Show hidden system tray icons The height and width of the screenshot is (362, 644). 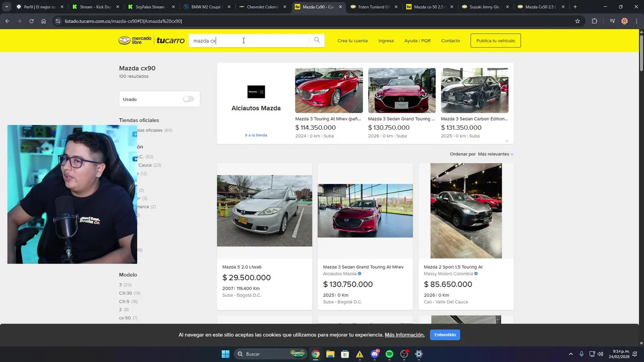[571, 354]
